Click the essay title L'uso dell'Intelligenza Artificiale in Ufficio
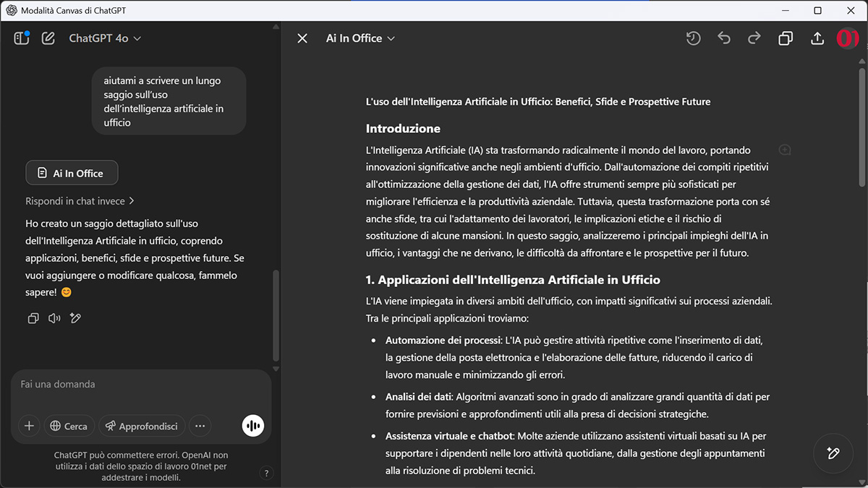The width and height of the screenshot is (868, 488). point(538,101)
